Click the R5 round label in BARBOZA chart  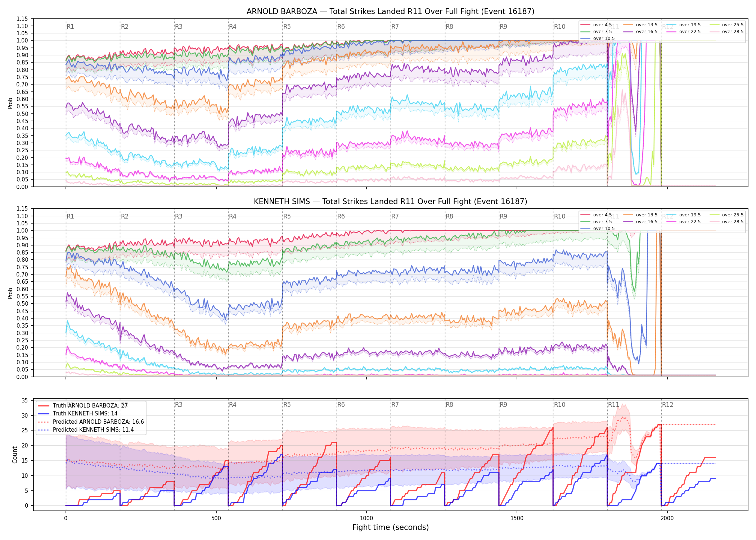click(x=287, y=27)
